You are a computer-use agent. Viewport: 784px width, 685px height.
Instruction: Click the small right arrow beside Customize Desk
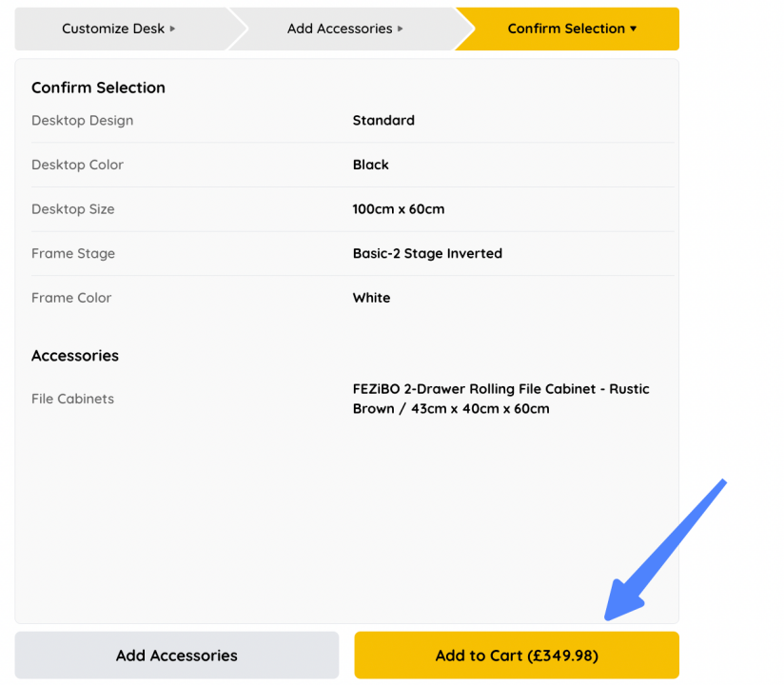[172, 29]
